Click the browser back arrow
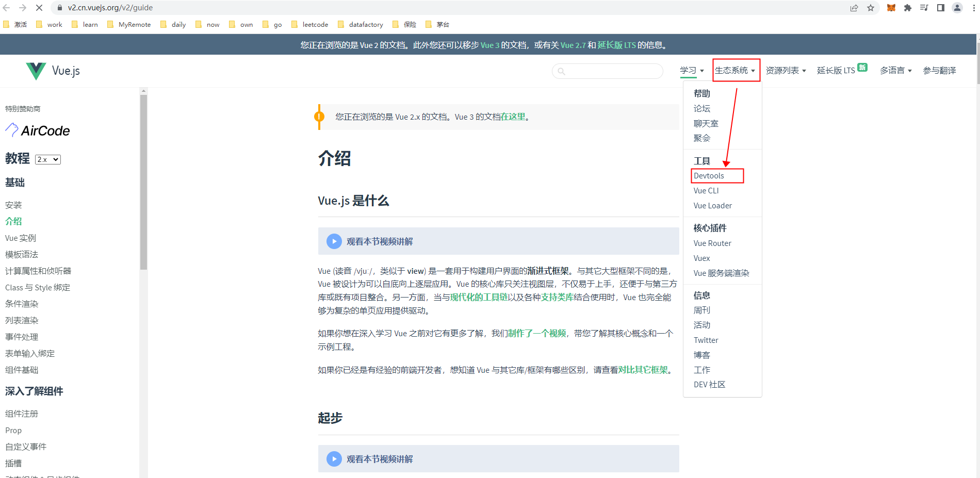 (7, 8)
